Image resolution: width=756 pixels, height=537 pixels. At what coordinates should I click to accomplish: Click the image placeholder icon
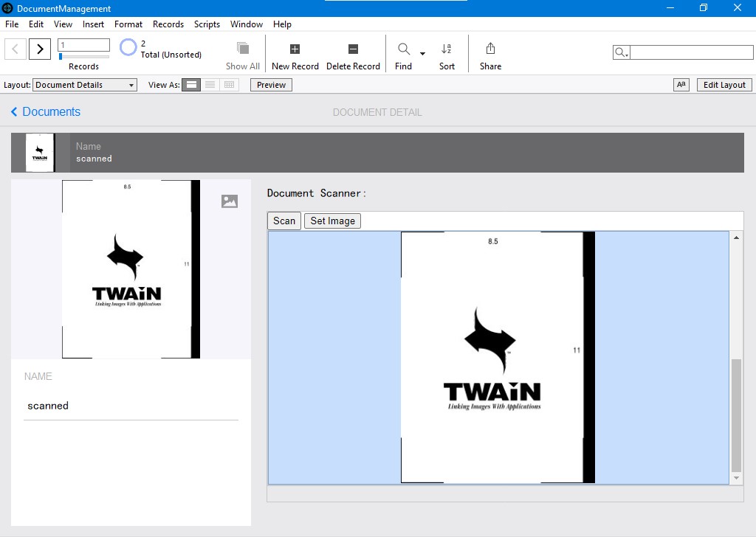click(230, 201)
